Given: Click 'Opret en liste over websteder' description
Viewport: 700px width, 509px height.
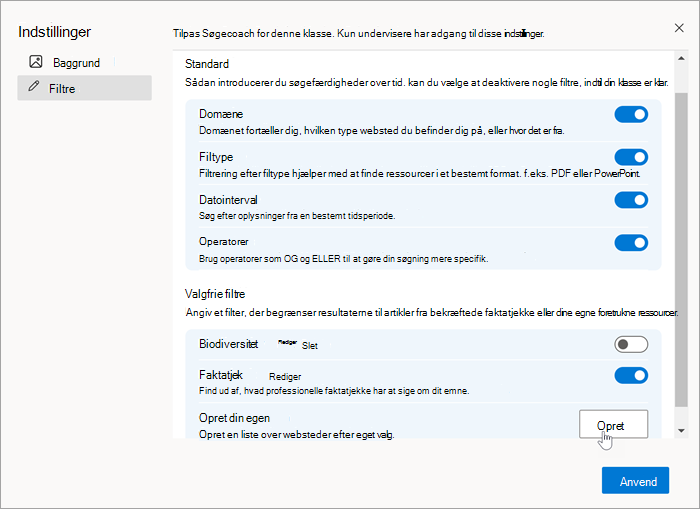Looking at the screenshot, I should (x=297, y=434).
